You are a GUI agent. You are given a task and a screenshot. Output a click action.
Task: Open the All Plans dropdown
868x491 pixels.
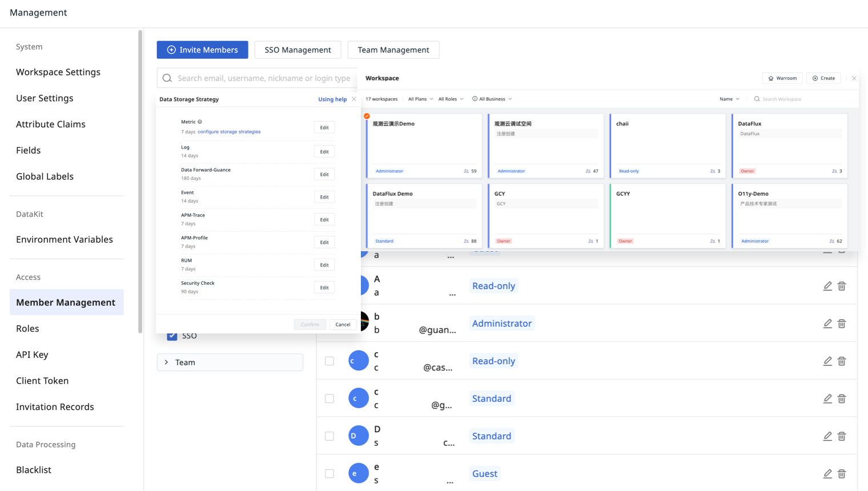(420, 99)
